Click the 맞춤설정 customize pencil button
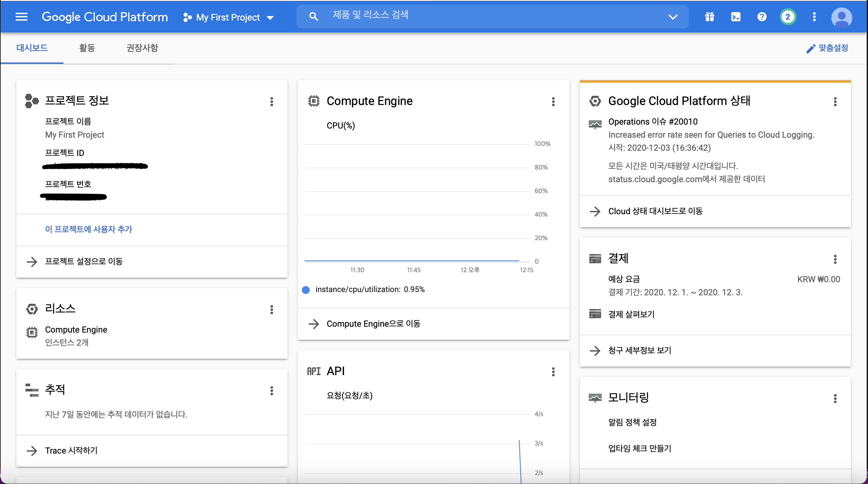Image resolution: width=868 pixels, height=484 pixels. [x=827, y=48]
